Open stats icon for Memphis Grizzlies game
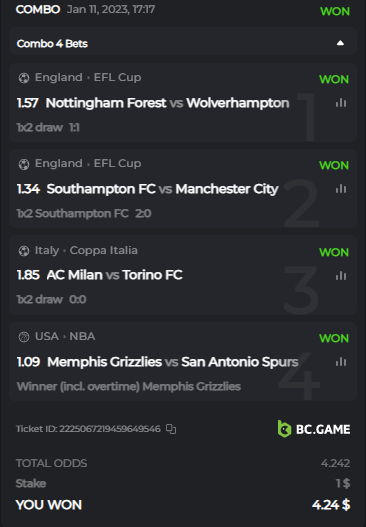366x527 pixels. tap(341, 362)
